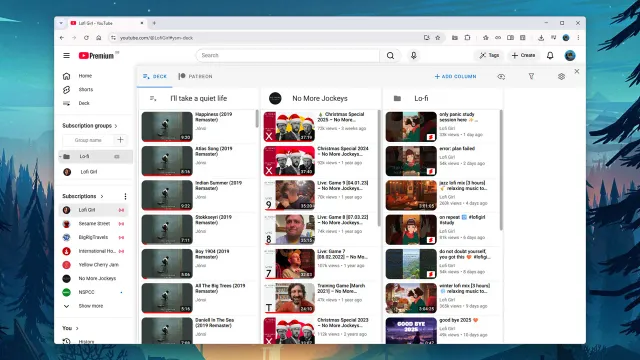640x360 pixels.
Task: Select the Lofi Girl - YouTube browser tab
Action: (107, 23)
